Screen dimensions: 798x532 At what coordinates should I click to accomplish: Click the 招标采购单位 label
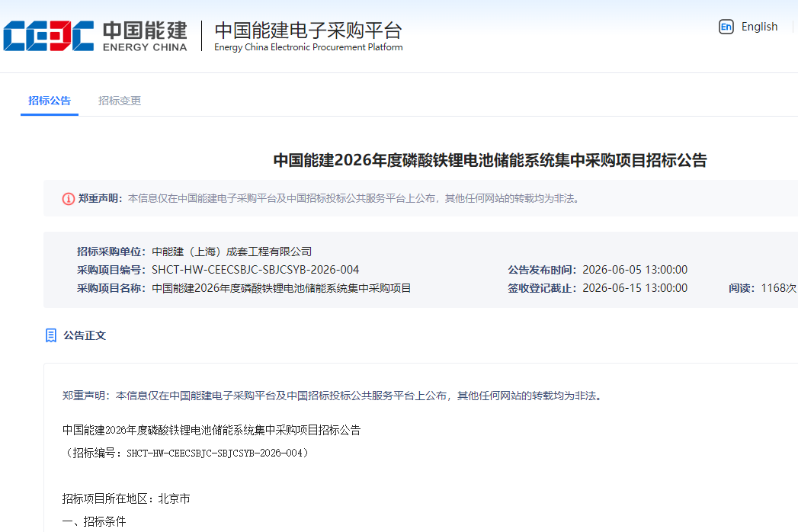tap(111, 252)
